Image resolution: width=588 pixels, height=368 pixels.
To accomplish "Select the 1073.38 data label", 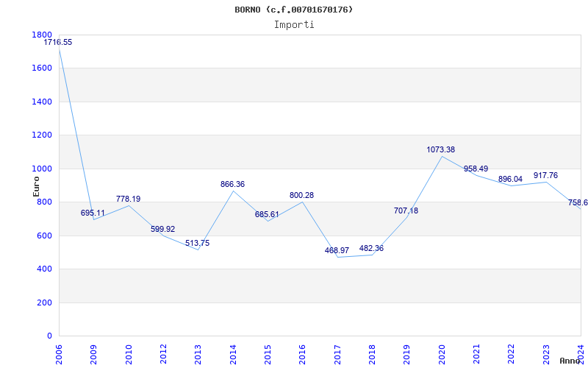I will coord(440,150).
